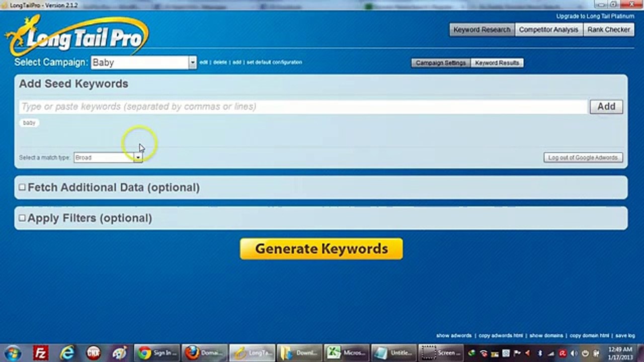Expand the Fetch Additional Data section

tap(22, 187)
